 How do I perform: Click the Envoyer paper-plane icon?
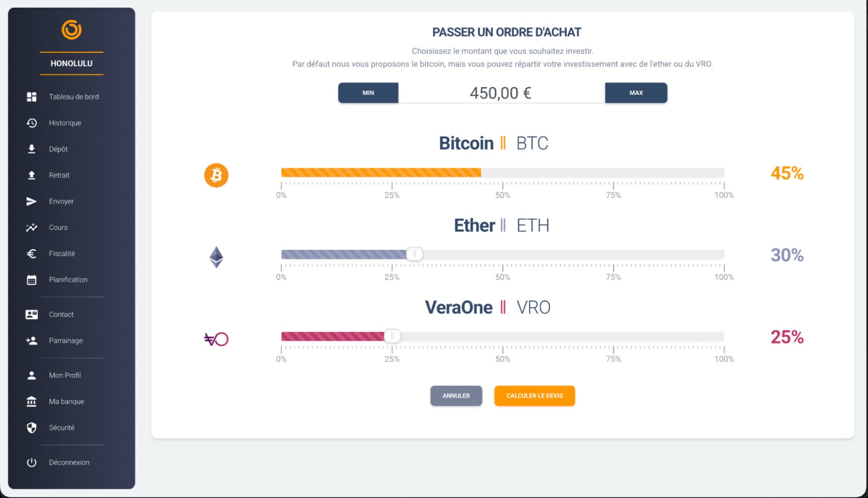click(x=31, y=202)
